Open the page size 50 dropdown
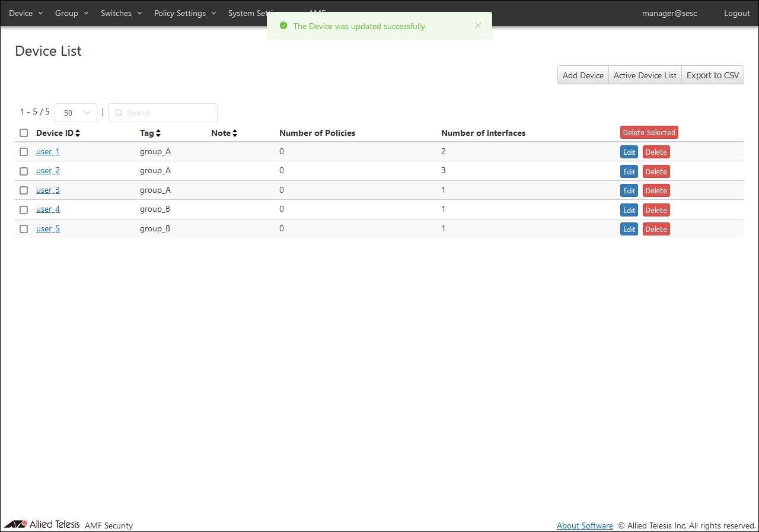The width and height of the screenshot is (759, 532). tap(76, 113)
